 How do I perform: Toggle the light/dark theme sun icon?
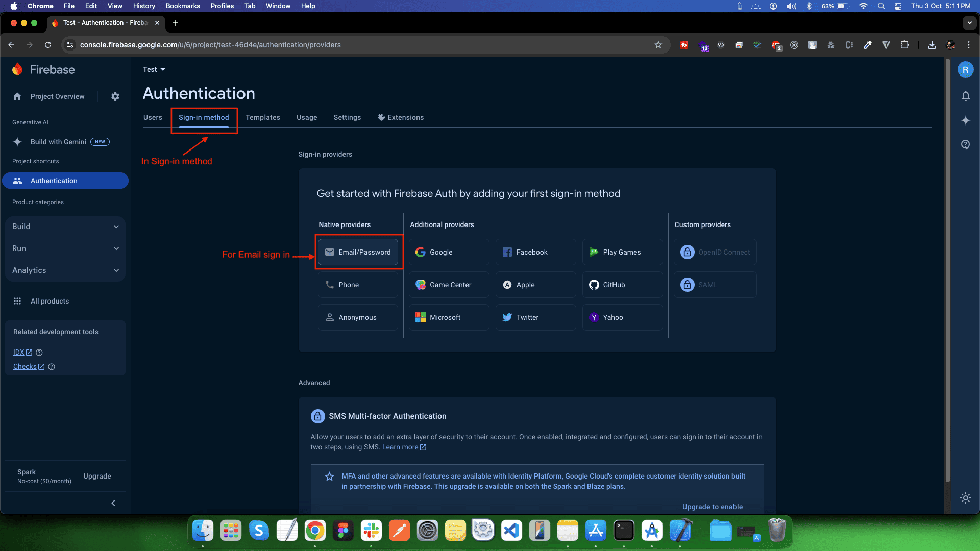(965, 498)
